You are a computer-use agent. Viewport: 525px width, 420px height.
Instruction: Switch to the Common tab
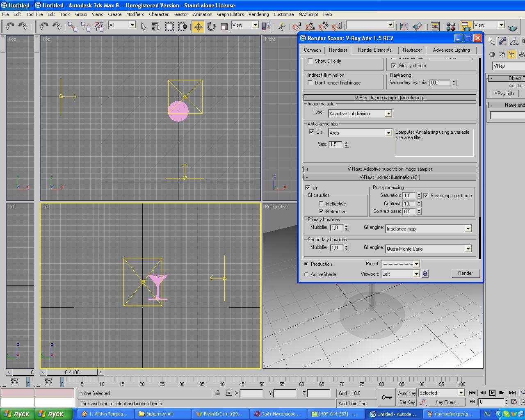pos(312,50)
